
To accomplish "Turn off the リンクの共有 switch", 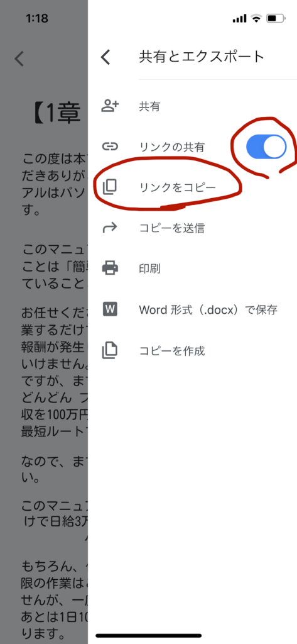I will [x=266, y=147].
